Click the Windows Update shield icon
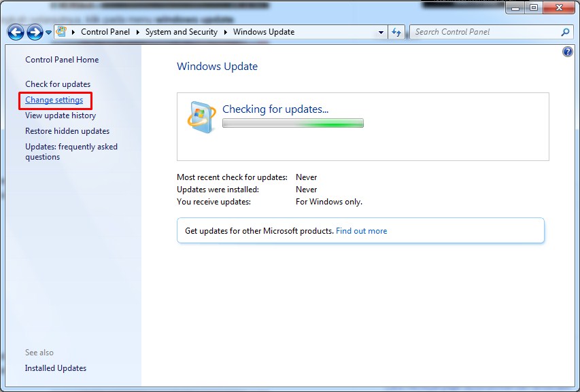The image size is (580, 392). [201, 117]
